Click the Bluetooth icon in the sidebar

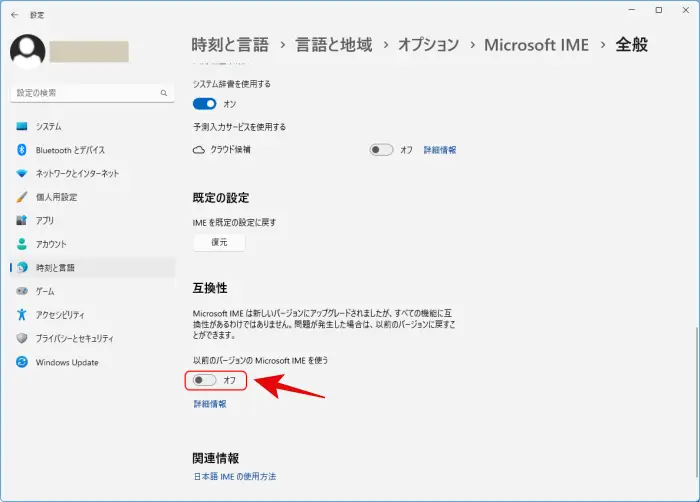pos(21,150)
